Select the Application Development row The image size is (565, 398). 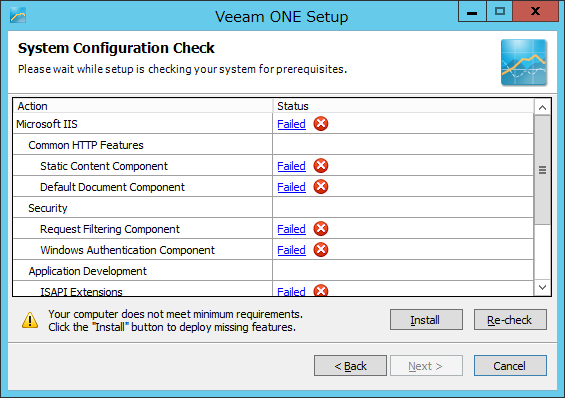pyautogui.click(x=273, y=270)
